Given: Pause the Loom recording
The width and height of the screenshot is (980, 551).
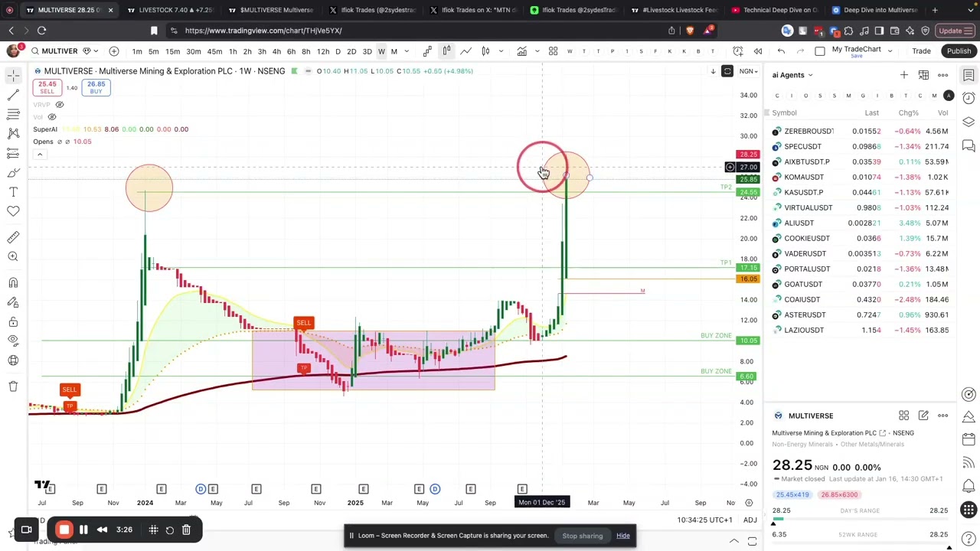Looking at the screenshot, I should (83, 530).
